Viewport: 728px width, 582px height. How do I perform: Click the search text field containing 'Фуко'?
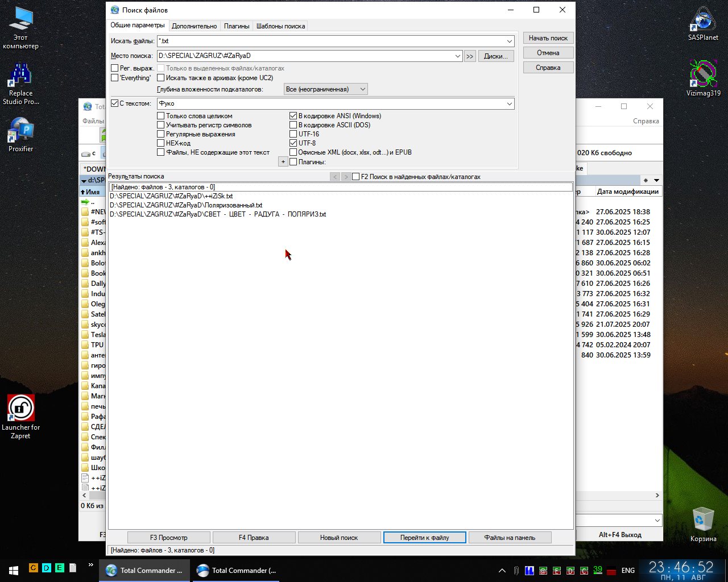[x=330, y=103]
